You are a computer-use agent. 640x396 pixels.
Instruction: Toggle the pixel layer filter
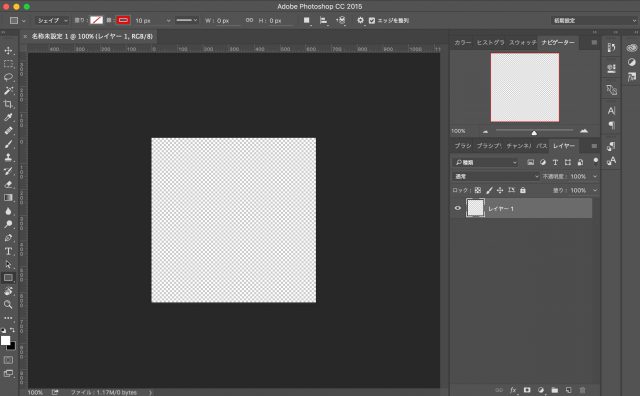click(x=530, y=162)
